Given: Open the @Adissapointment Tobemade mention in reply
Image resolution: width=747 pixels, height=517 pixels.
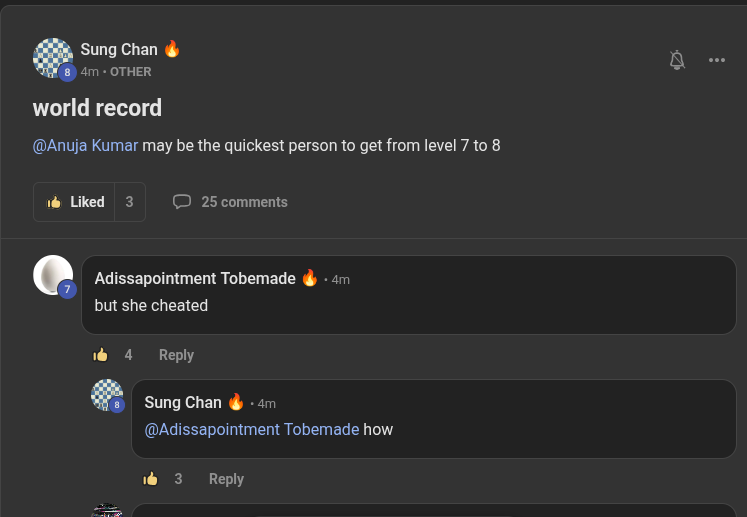Looking at the screenshot, I should tap(252, 429).
